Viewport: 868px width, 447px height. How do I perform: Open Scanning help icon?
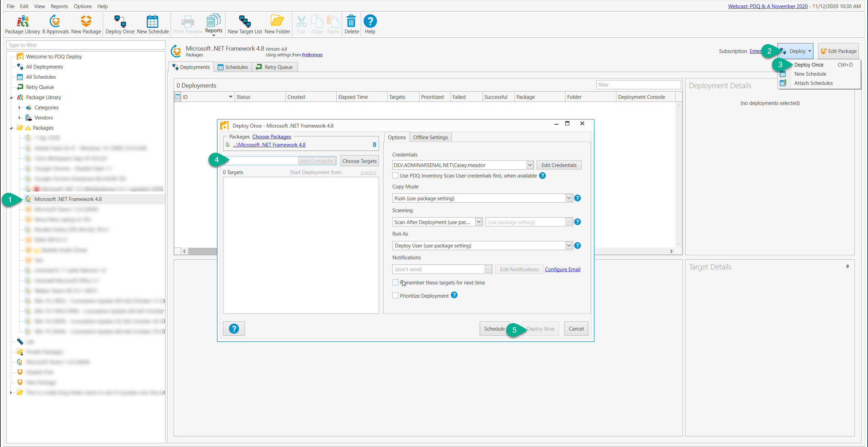point(577,222)
